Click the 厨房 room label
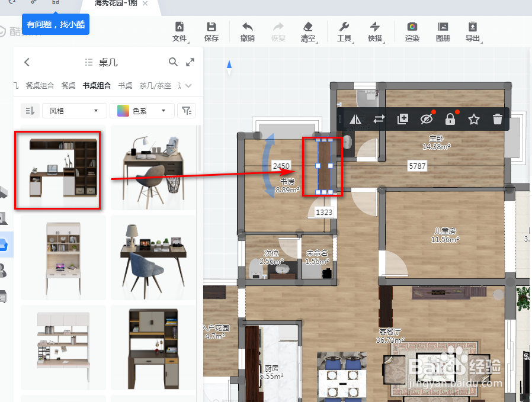The width and height of the screenshot is (532, 402). coord(271,368)
